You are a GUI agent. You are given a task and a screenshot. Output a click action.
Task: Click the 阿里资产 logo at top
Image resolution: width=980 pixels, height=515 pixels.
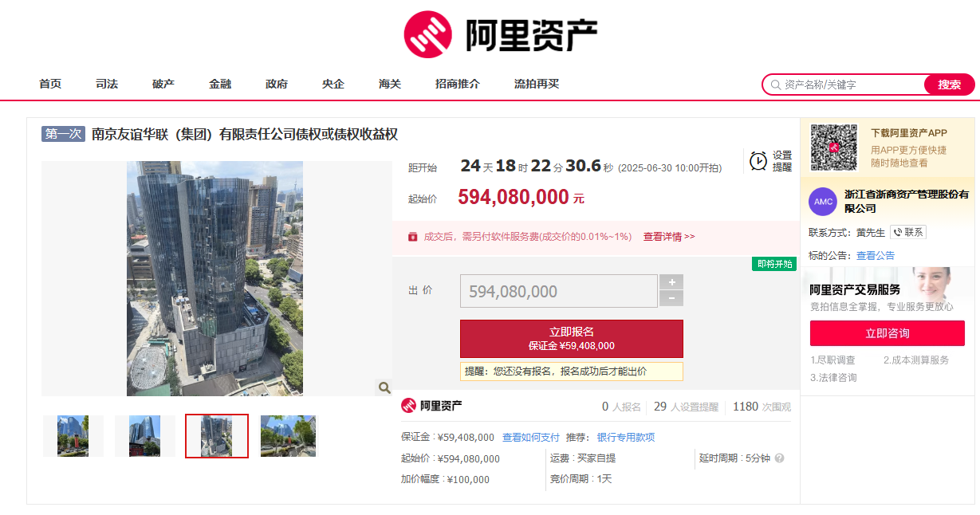pos(501,34)
